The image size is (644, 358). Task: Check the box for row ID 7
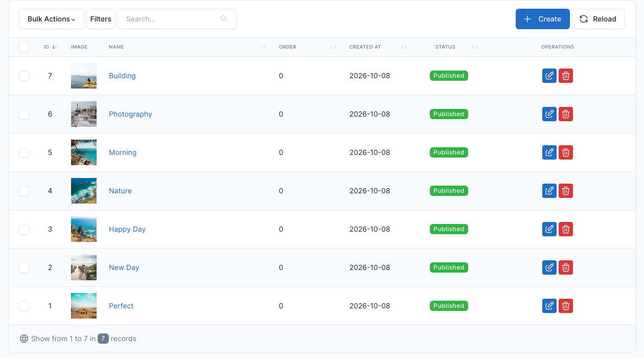(x=24, y=76)
